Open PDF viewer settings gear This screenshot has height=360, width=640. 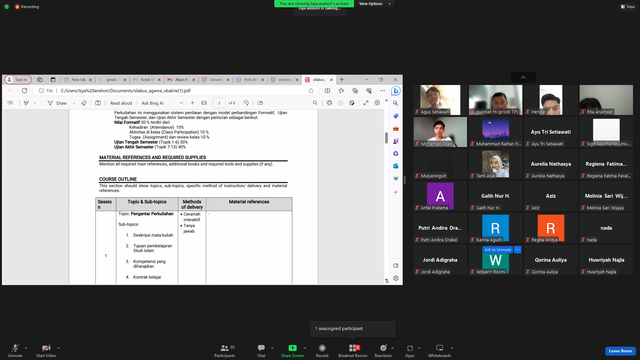[x=377, y=103]
